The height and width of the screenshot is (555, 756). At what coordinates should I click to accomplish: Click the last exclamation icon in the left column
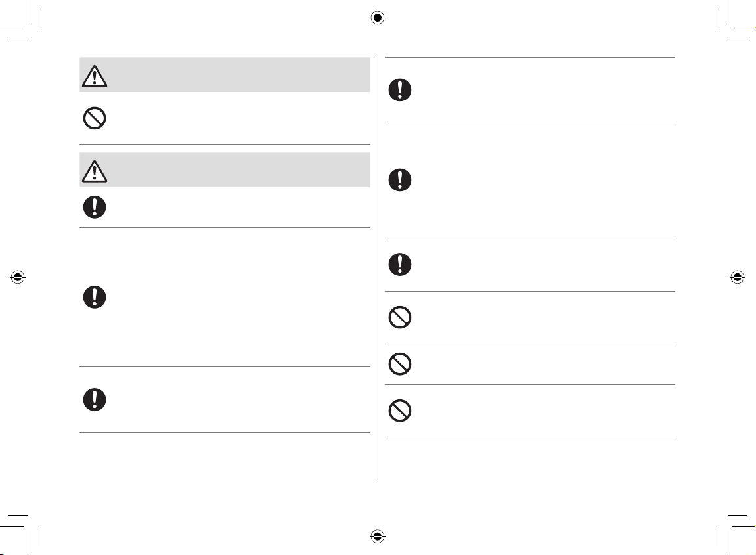coord(95,400)
